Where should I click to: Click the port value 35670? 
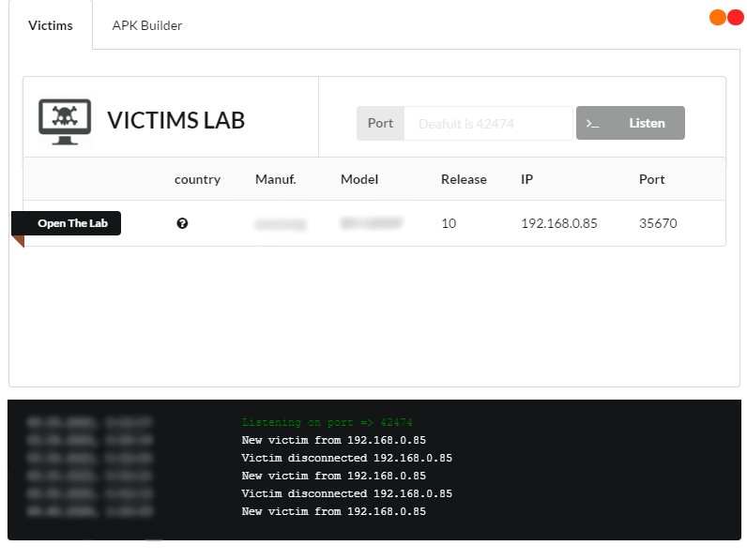pos(658,223)
